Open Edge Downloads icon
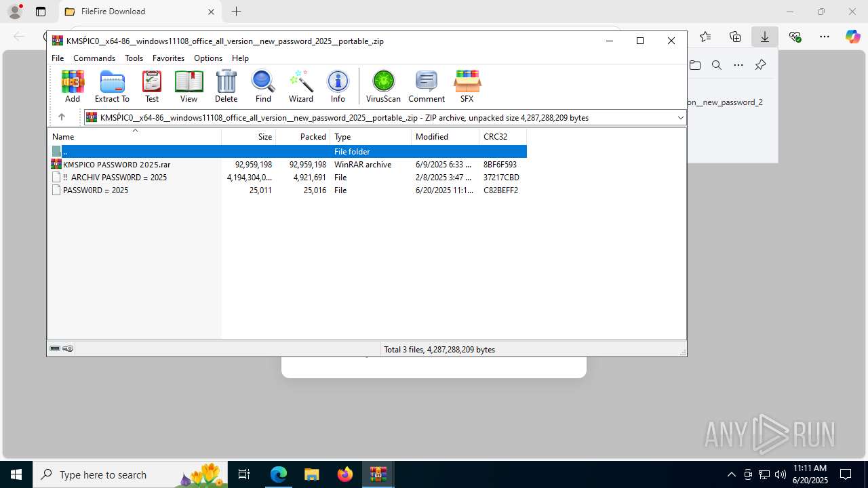868x488 pixels. point(765,37)
